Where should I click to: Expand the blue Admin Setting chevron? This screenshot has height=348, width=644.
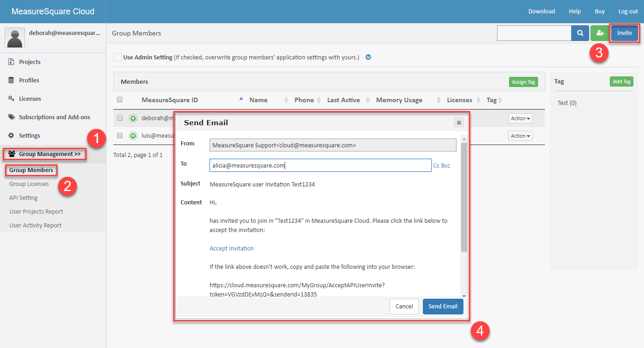(368, 58)
